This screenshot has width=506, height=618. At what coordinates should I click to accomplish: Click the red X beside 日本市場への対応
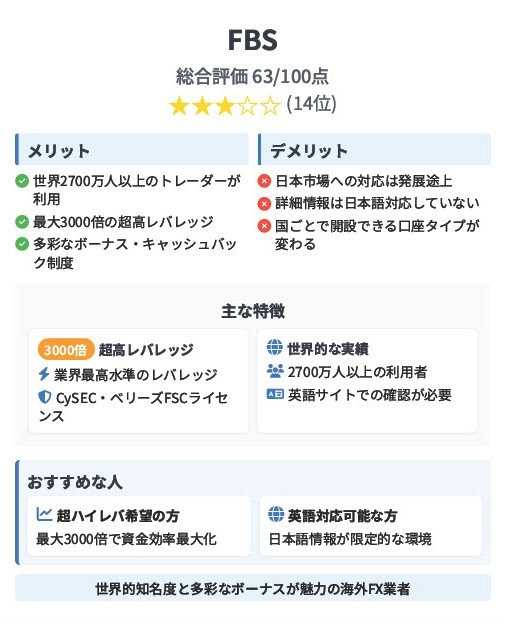[264, 181]
